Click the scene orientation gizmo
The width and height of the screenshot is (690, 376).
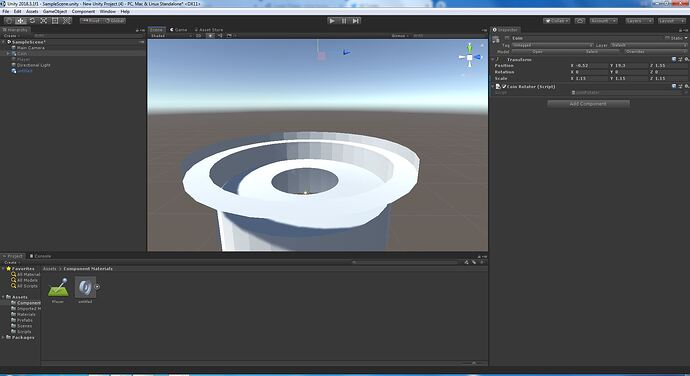click(470, 57)
